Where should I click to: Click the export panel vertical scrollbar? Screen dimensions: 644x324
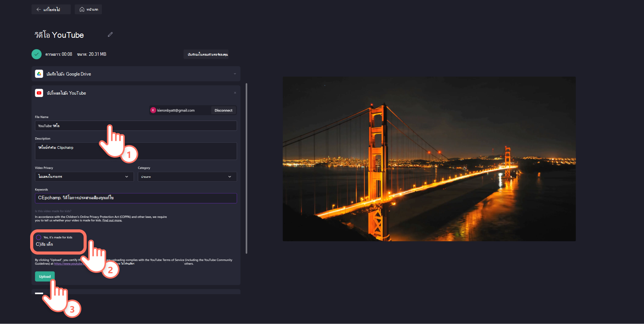247,168
